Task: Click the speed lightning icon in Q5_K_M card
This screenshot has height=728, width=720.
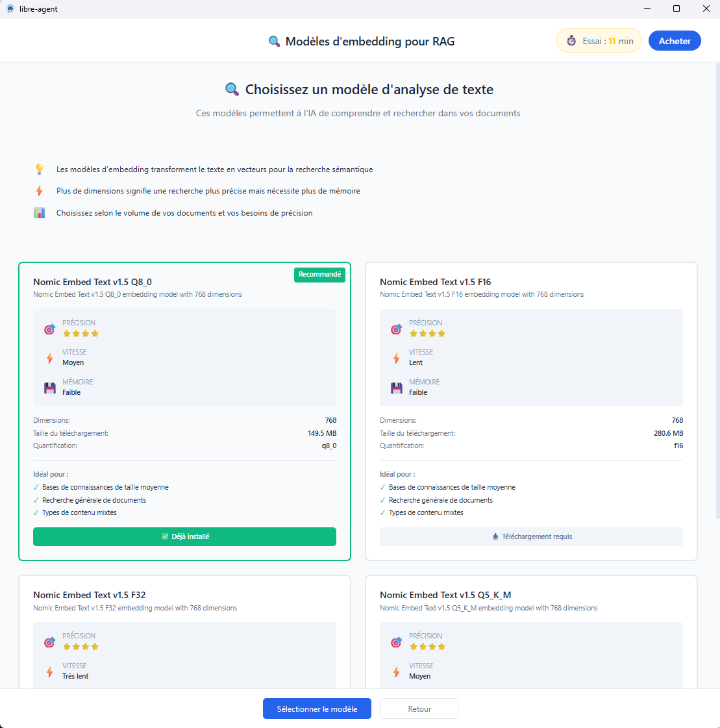Action: pyautogui.click(x=396, y=672)
